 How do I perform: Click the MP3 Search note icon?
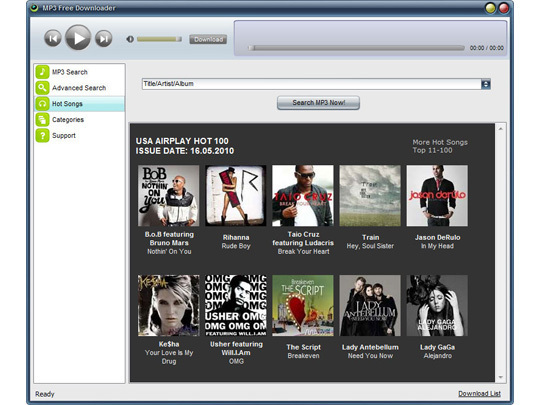[x=42, y=72]
